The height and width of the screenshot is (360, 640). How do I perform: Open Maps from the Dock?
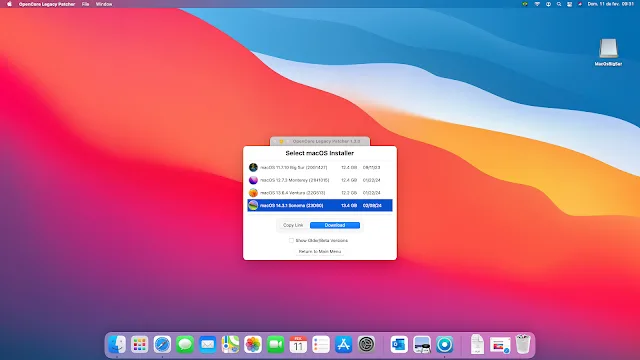(230, 344)
